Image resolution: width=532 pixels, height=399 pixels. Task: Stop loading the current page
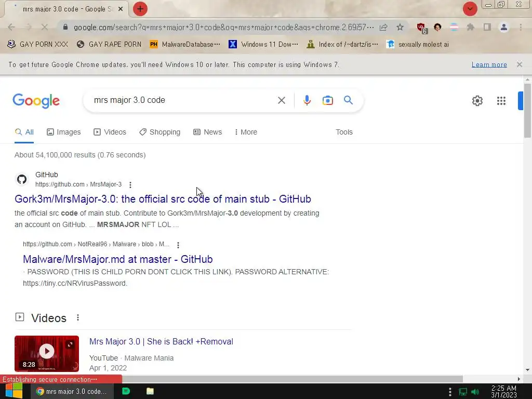point(45,27)
